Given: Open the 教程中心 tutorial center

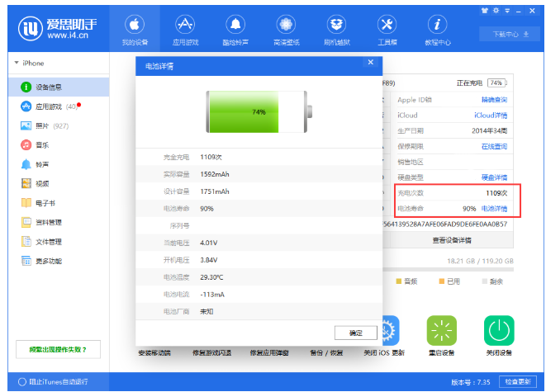Looking at the screenshot, I should (438, 31).
